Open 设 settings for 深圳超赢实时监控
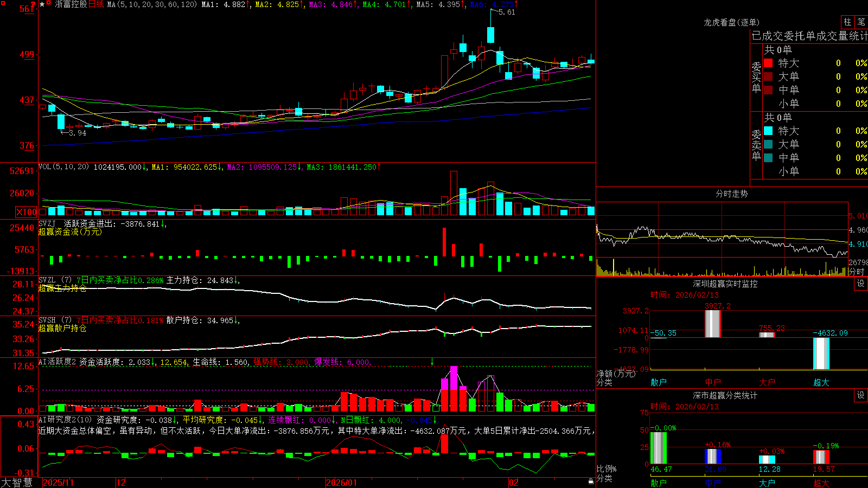Viewport: 868px width, 488px height. click(x=861, y=284)
